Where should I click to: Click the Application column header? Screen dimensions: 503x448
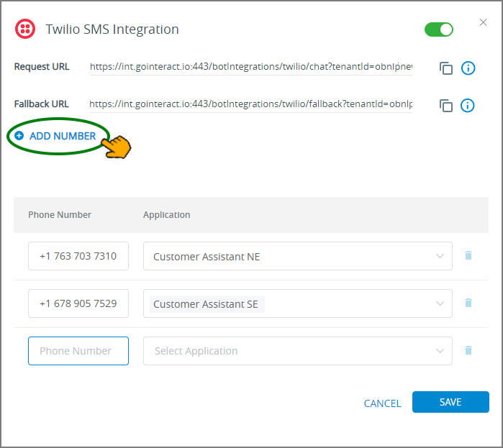(166, 215)
